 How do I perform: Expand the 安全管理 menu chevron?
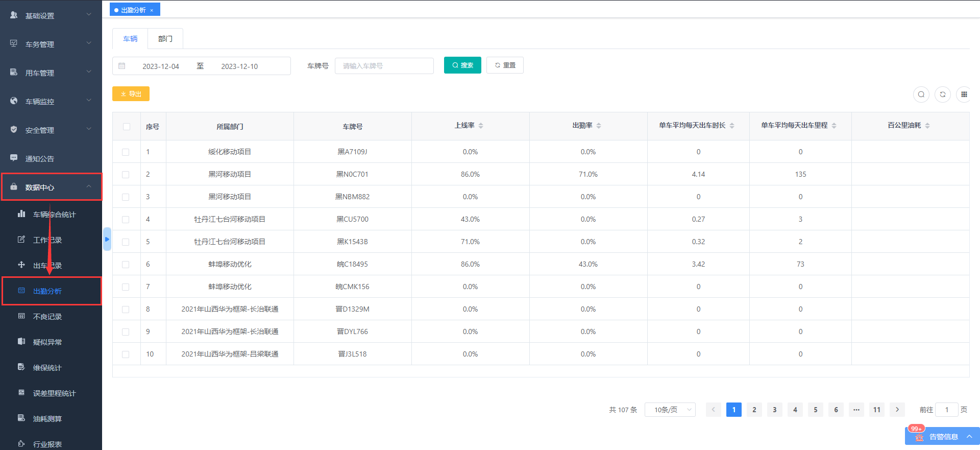coord(89,129)
